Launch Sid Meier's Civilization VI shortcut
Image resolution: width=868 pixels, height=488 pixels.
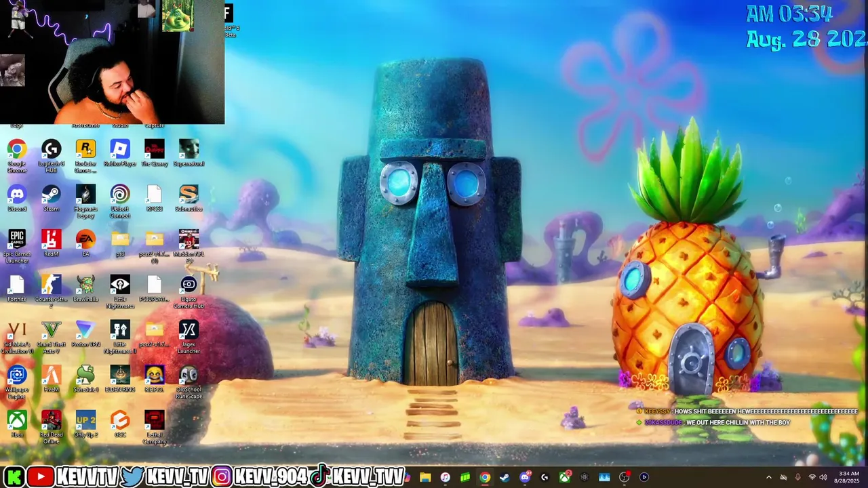coord(17,337)
